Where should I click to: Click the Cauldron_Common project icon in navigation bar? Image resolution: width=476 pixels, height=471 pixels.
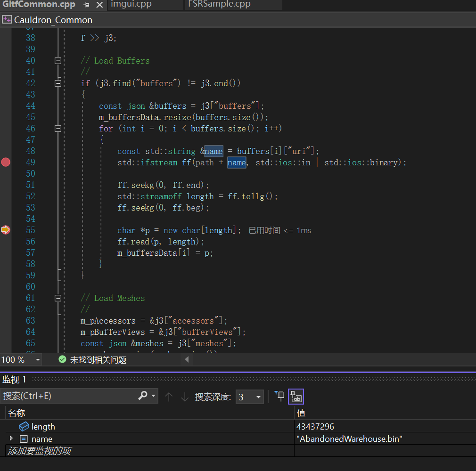point(7,20)
